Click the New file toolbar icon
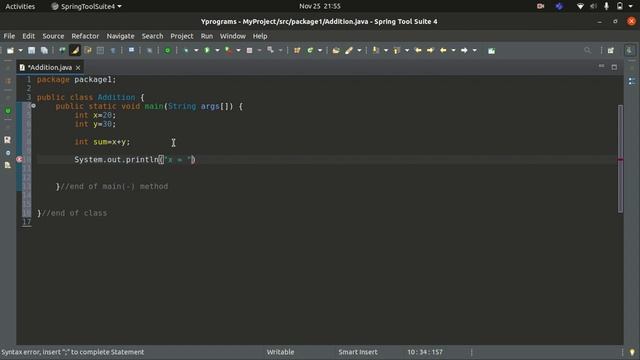This screenshot has width=640, height=360. 10,50
